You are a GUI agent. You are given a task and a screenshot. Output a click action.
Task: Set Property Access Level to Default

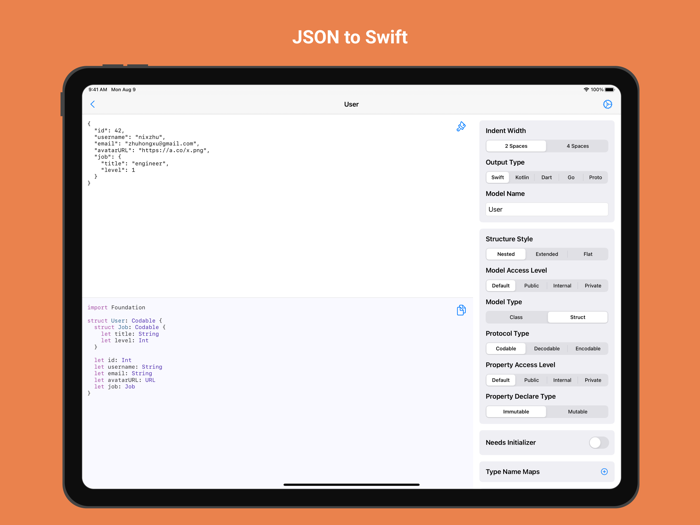tap(500, 380)
